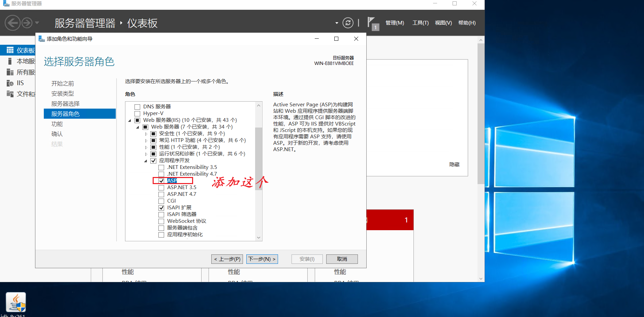Uncheck the ASP checkbox

pos(161,181)
